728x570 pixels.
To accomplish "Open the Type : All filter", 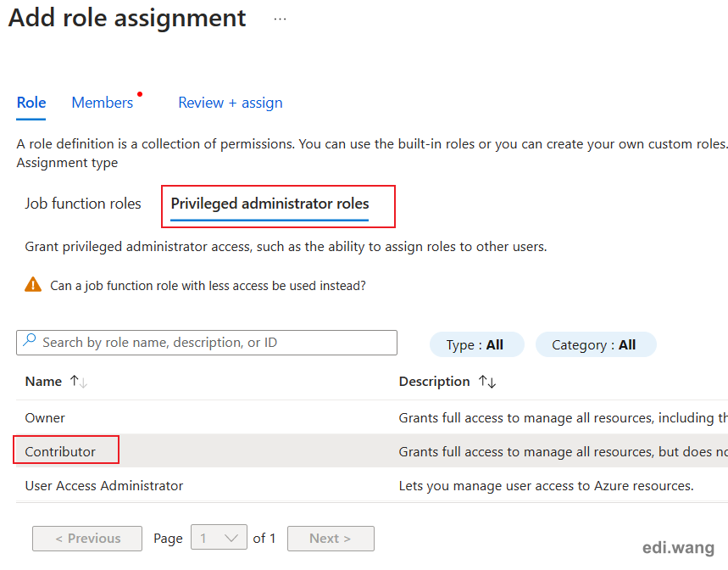I will [x=477, y=344].
